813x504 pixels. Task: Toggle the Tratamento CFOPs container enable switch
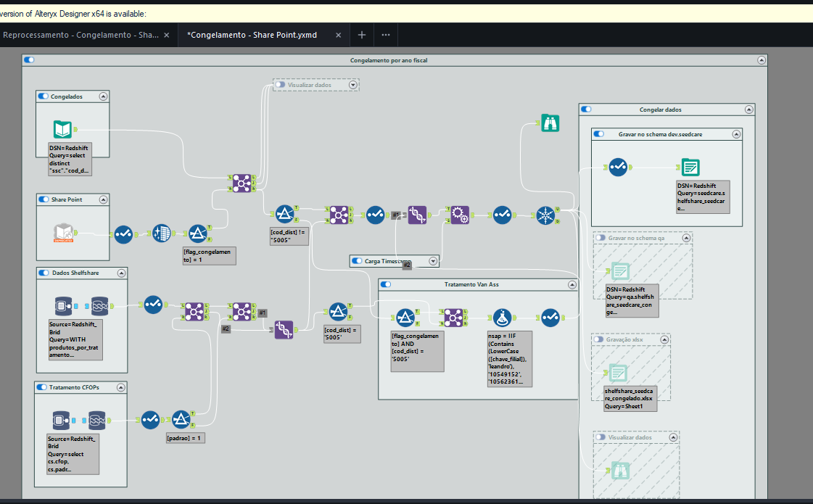(x=42, y=387)
